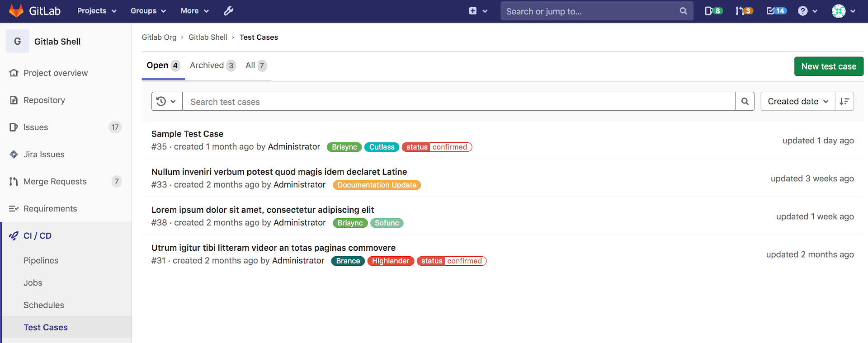The width and height of the screenshot is (868, 343).
Task: Open the to-do list icon showing 14
Action: [776, 11]
